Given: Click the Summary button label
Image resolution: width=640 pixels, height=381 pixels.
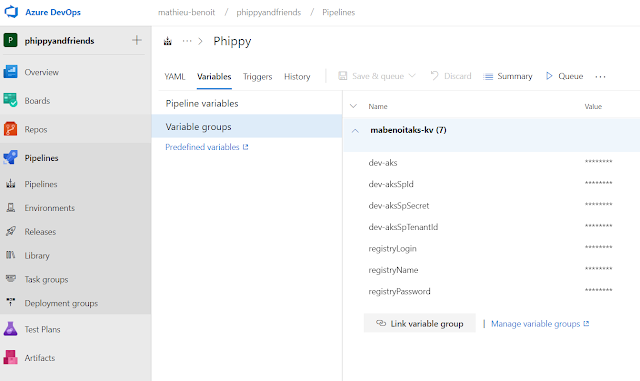Looking at the screenshot, I should [515, 76].
